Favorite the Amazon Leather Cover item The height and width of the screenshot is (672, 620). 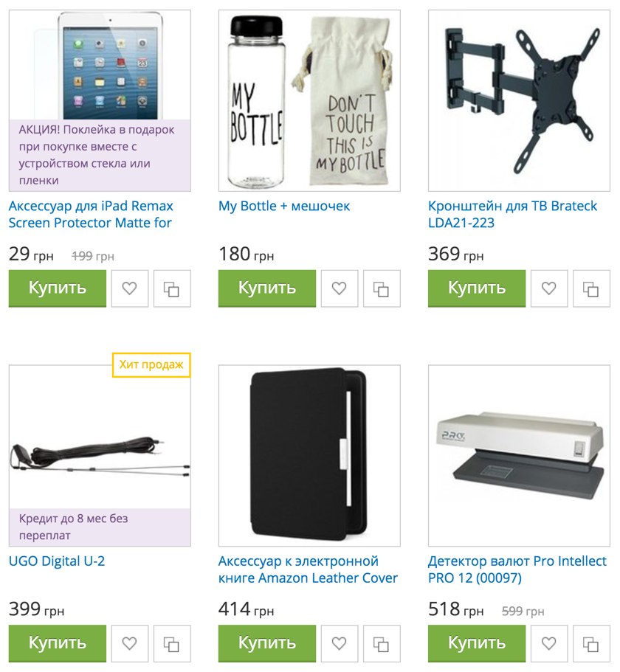coord(340,643)
